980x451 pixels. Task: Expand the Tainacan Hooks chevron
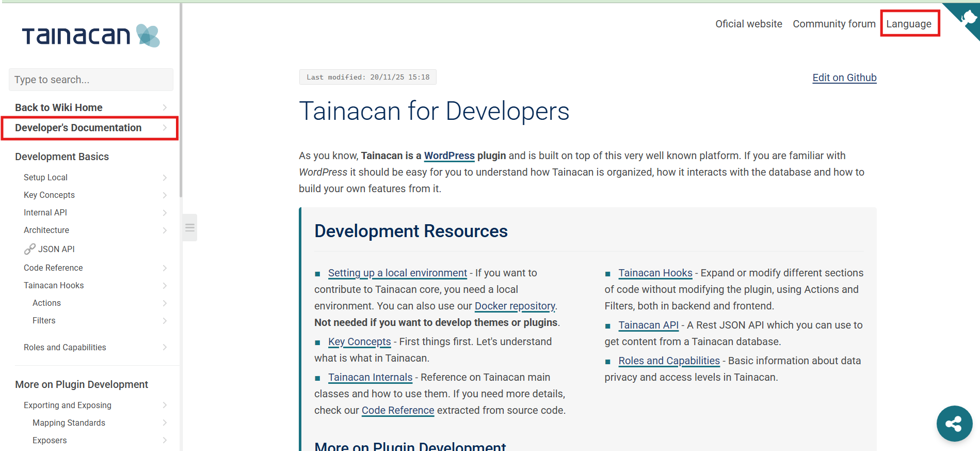[x=165, y=286]
